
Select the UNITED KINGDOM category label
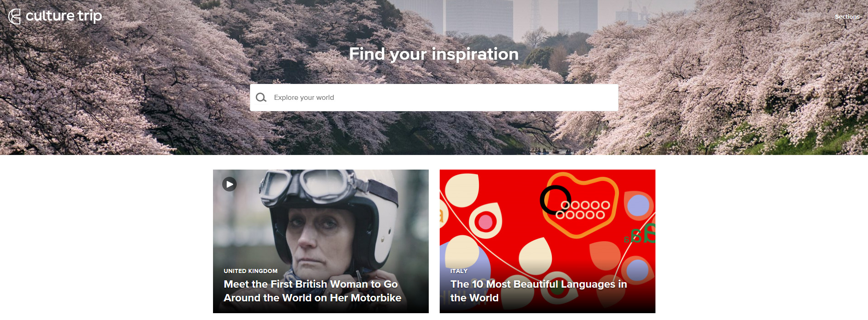click(x=250, y=271)
